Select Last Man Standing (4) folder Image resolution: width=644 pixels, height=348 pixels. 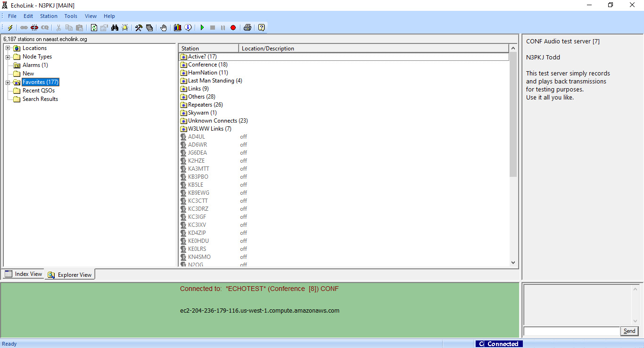tap(215, 81)
